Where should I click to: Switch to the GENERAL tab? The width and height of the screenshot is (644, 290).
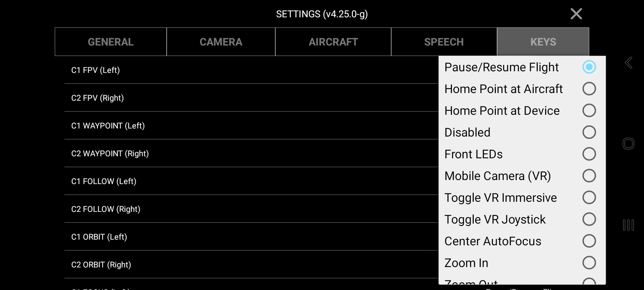tap(111, 42)
